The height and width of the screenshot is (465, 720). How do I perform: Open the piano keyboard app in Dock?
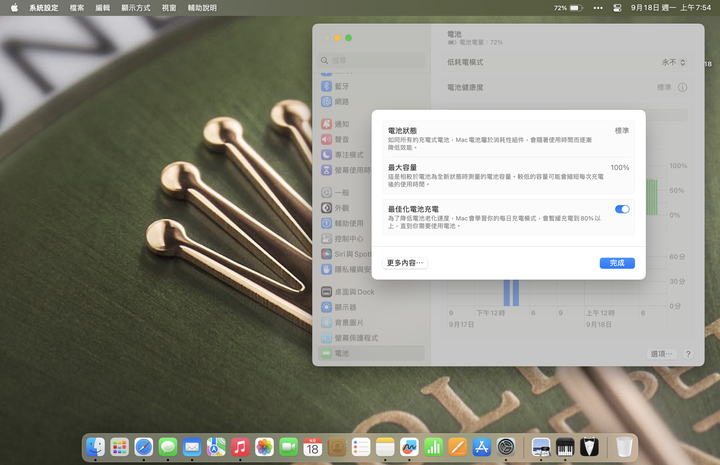coord(565,447)
